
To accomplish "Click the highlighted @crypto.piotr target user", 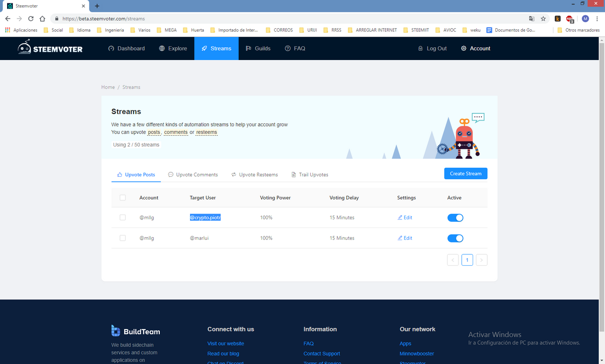I will pos(206,217).
